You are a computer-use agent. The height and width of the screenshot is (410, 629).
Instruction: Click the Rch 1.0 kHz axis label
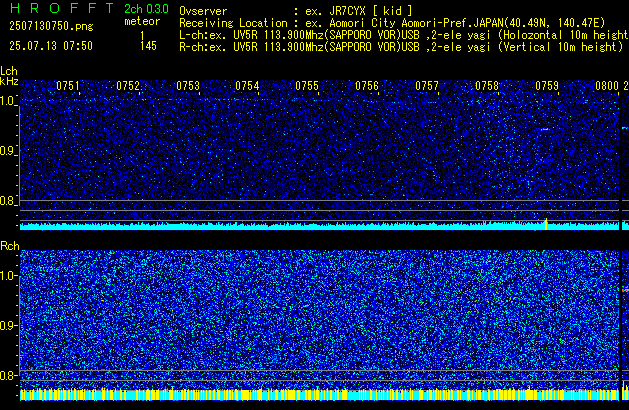pos(8,276)
